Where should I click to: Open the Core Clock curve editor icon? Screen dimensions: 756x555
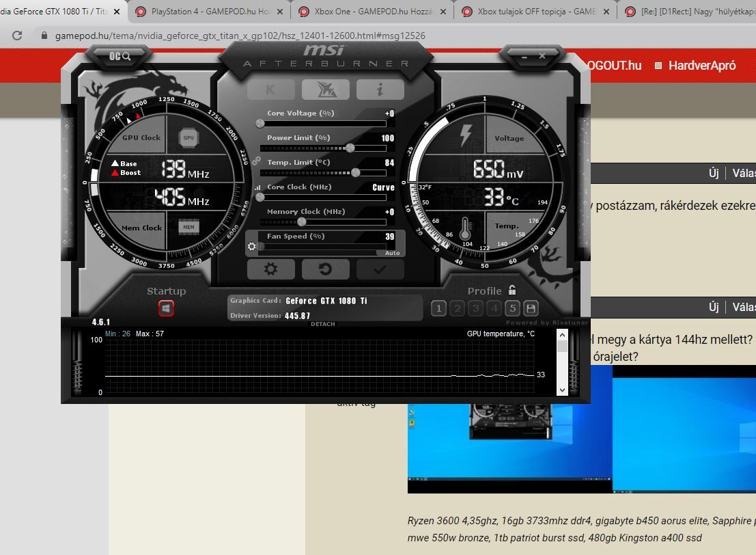(x=257, y=187)
